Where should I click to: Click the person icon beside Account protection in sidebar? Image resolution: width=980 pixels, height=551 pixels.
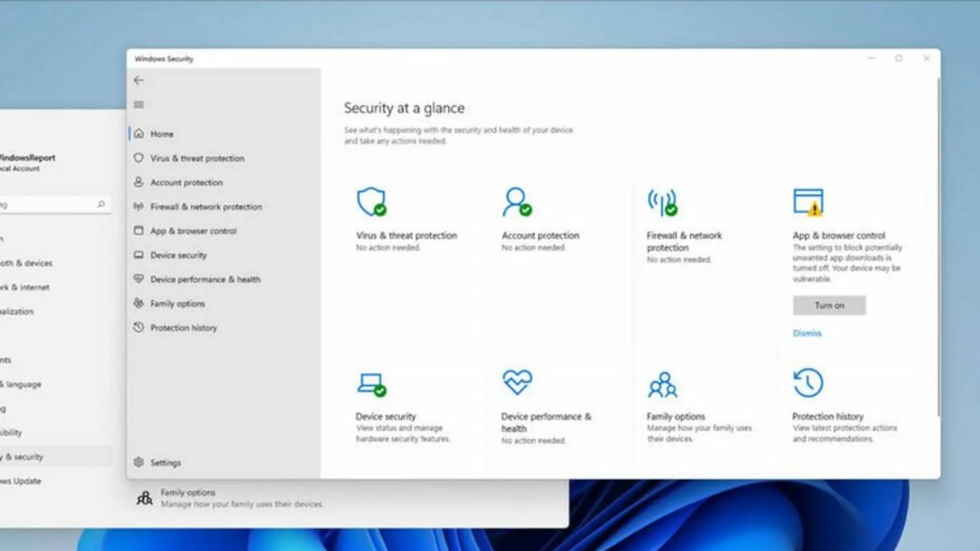click(x=138, y=183)
